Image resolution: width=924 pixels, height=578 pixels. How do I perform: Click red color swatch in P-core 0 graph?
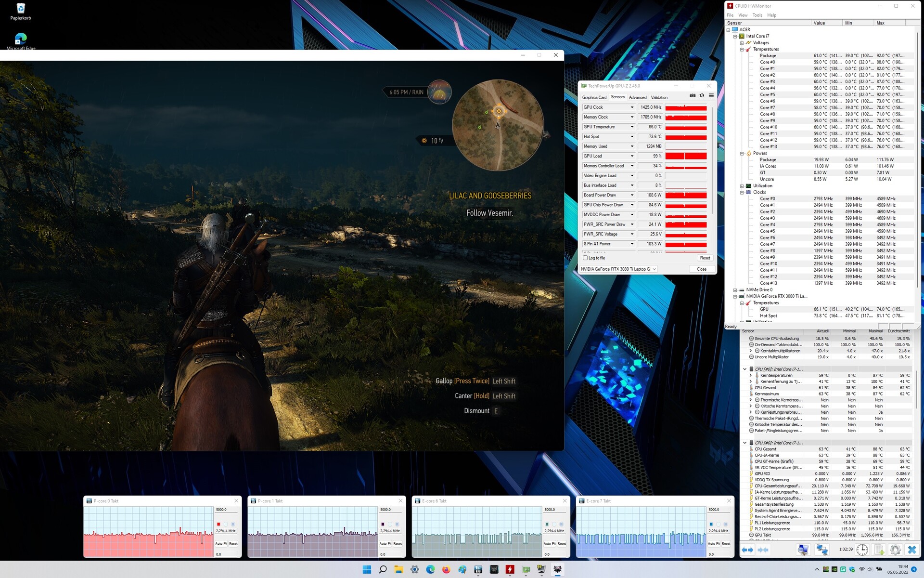click(x=218, y=524)
